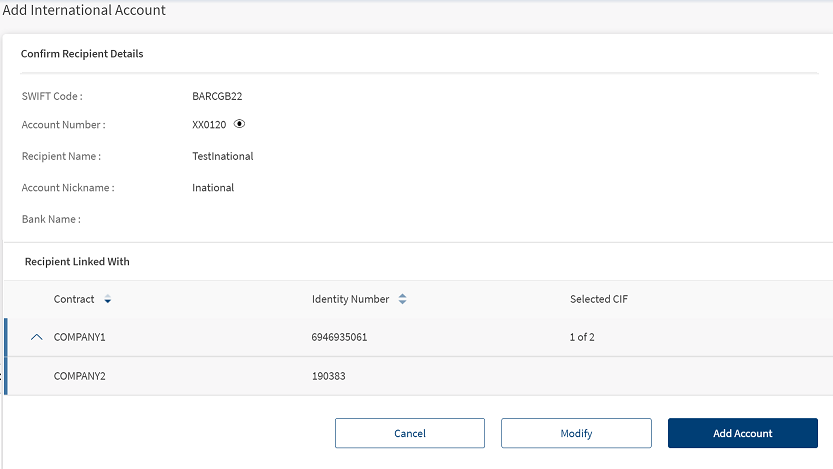The height and width of the screenshot is (469, 833).
Task: Click the Cancel button
Action: point(410,433)
